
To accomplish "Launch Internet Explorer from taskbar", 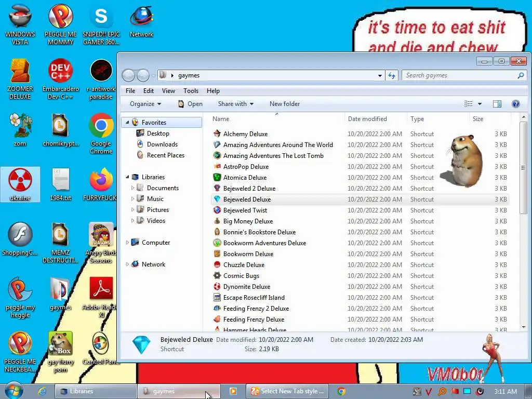I will [42, 391].
